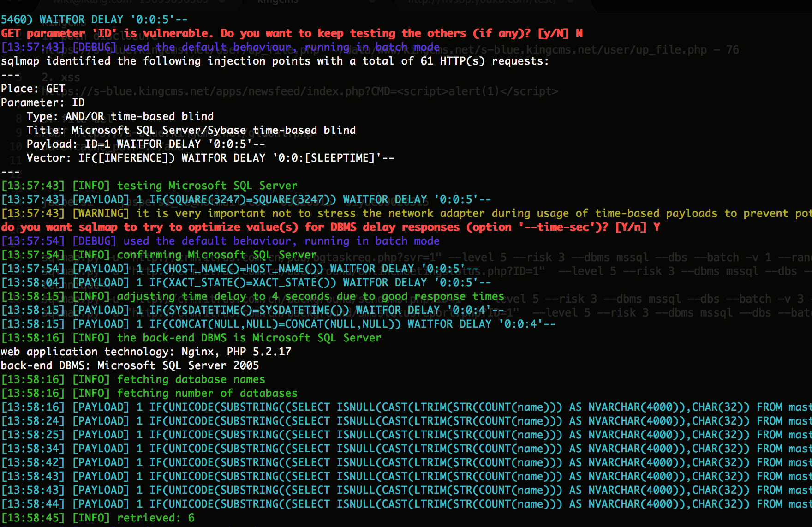Screen dimensions: 812x527
Task: Select the [13:57:54] DEBUG batch mode line
Action: point(220,241)
